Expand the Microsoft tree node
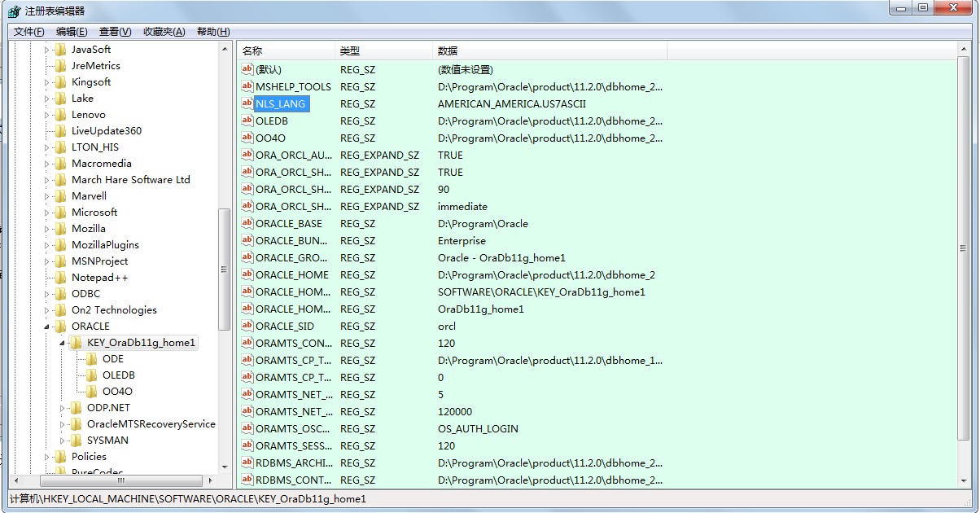Viewport: 980px width, 513px height. 46,213
